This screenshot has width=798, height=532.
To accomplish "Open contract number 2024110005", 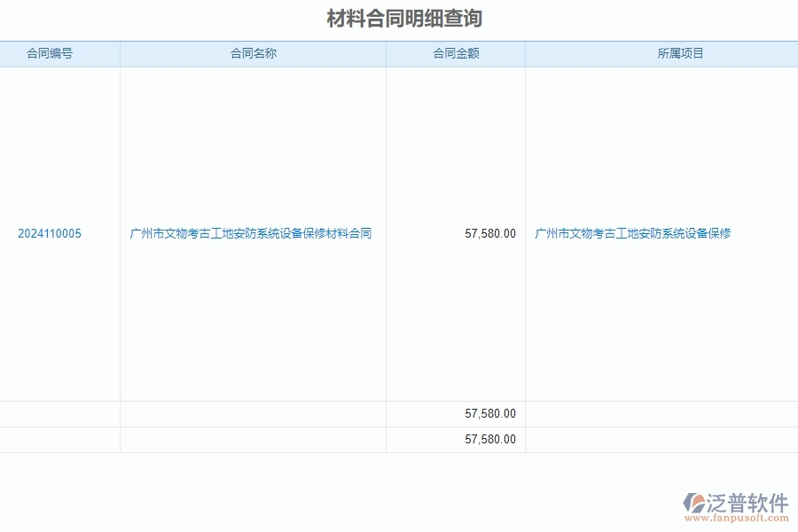I will [x=51, y=233].
